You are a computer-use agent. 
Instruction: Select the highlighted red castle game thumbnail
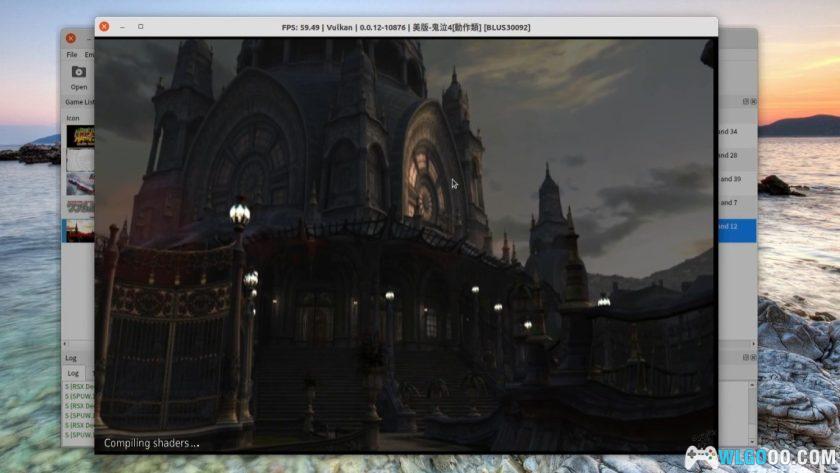tap(80, 231)
